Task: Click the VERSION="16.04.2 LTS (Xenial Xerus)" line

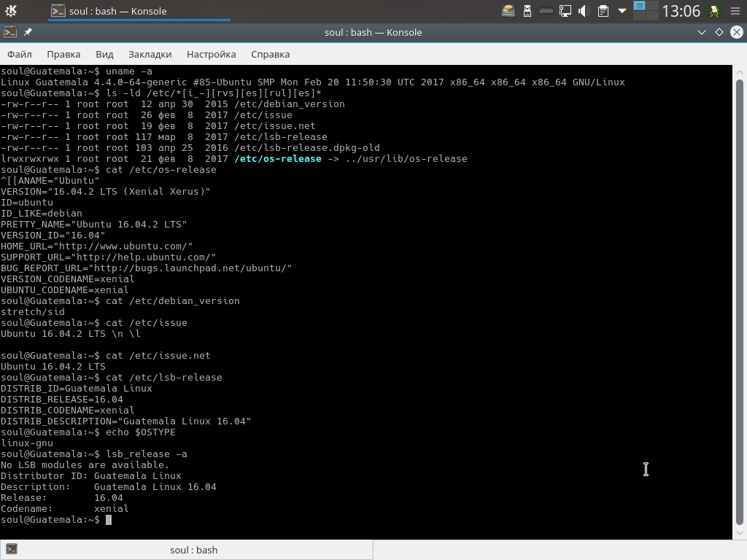Action: pyautogui.click(x=105, y=192)
